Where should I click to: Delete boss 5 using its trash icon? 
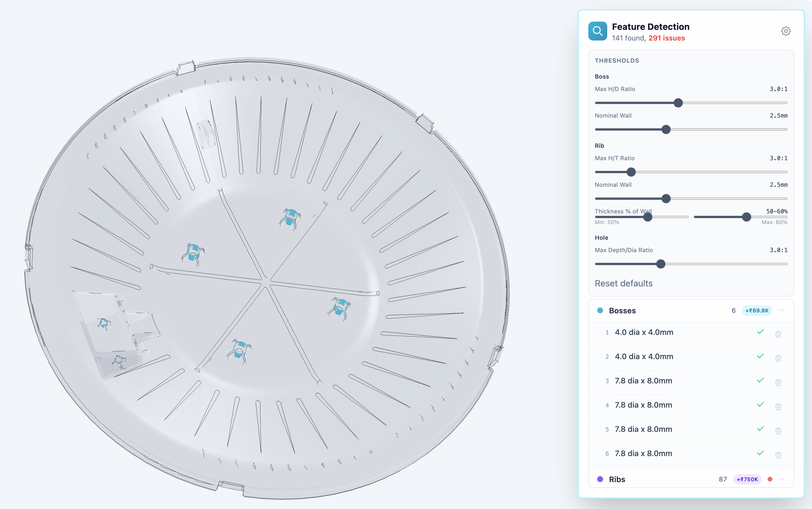(x=778, y=431)
